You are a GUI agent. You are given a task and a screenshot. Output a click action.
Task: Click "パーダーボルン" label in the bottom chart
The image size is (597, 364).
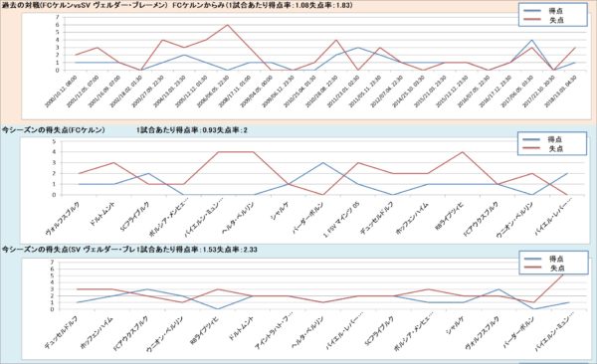[518, 332]
